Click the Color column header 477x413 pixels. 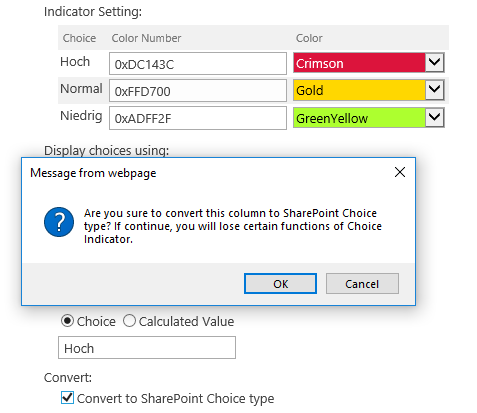pyautogui.click(x=309, y=38)
